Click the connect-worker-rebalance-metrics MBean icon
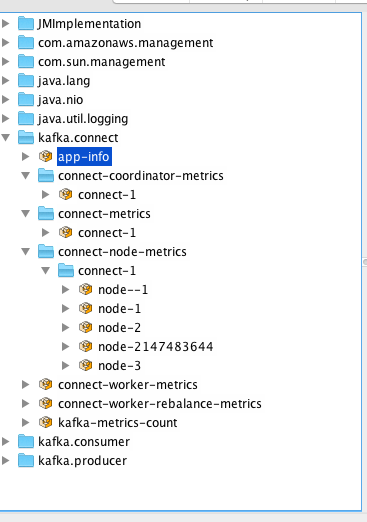Viewport: 367px width, 522px height. [46, 403]
